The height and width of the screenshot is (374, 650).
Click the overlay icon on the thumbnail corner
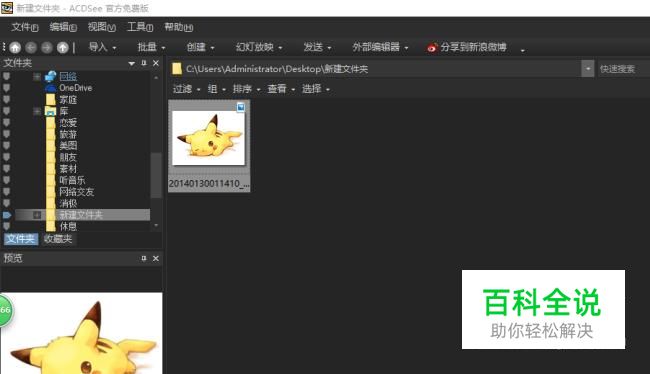pyautogui.click(x=240, y=107)
